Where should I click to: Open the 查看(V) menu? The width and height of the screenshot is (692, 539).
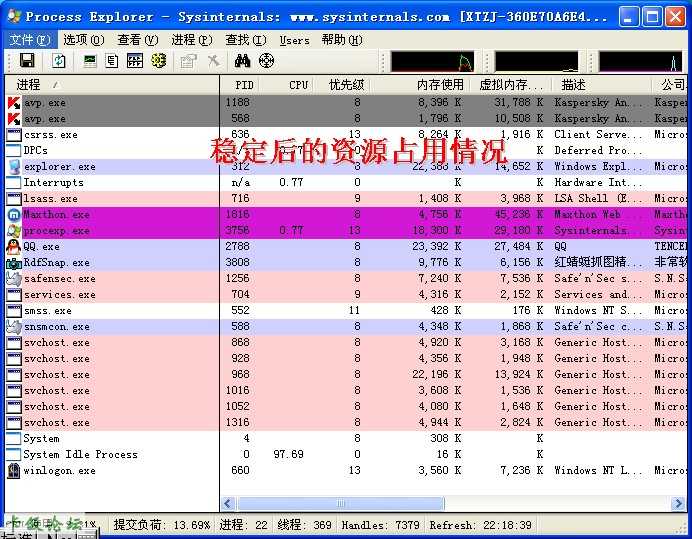coord(138,40)
